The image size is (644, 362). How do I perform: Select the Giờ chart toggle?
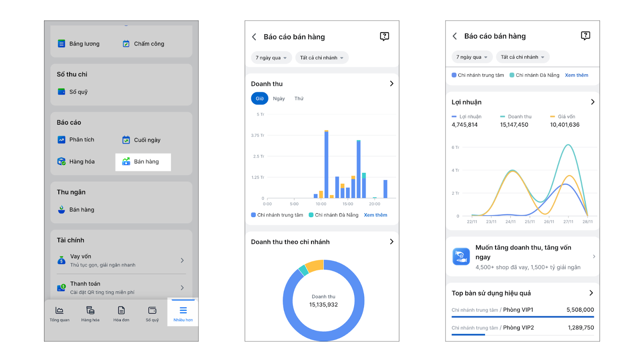click(x=260, y=99)
